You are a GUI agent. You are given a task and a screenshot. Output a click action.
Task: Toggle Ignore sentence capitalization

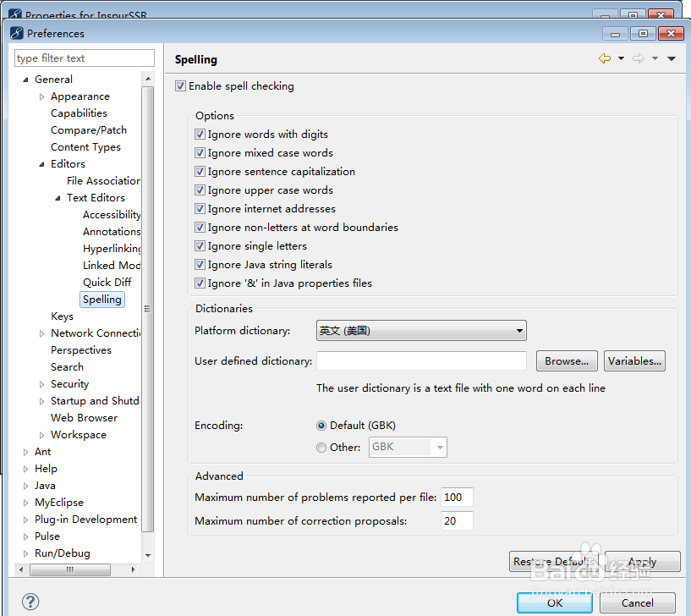(x=200, y=172)
